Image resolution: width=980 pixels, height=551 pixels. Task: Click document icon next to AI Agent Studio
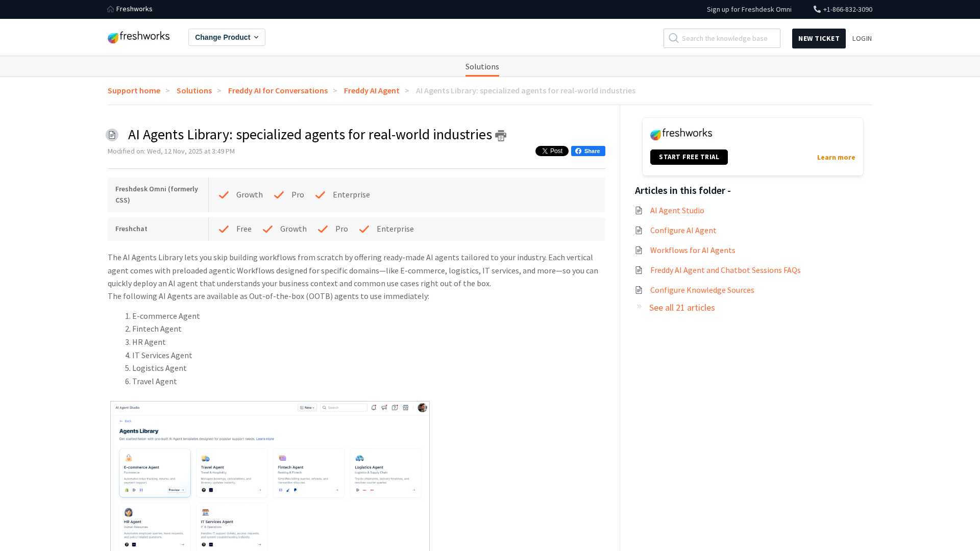click(639, 210)
